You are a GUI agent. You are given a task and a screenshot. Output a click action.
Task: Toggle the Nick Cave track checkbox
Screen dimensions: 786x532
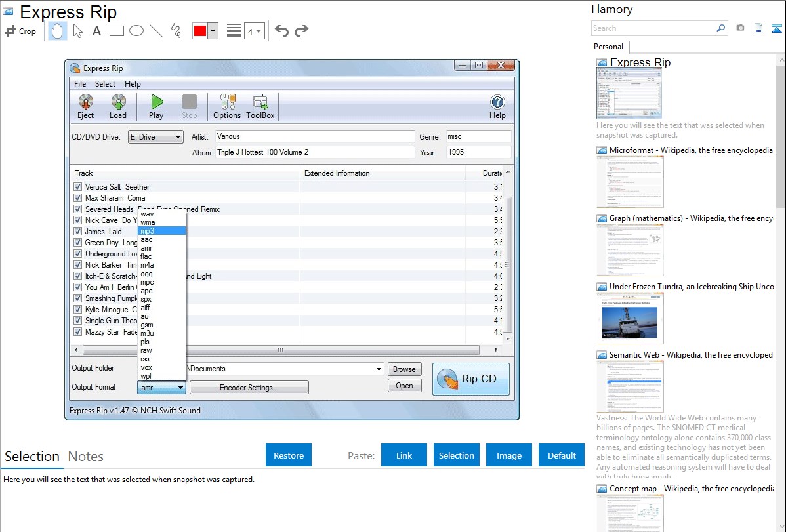[77, 220]
